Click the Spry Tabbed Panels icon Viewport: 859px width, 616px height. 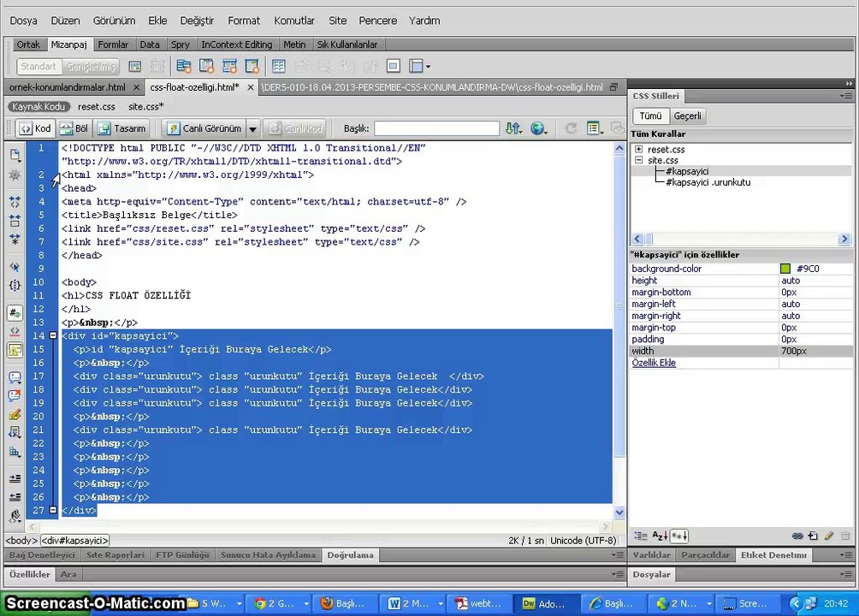206,67
